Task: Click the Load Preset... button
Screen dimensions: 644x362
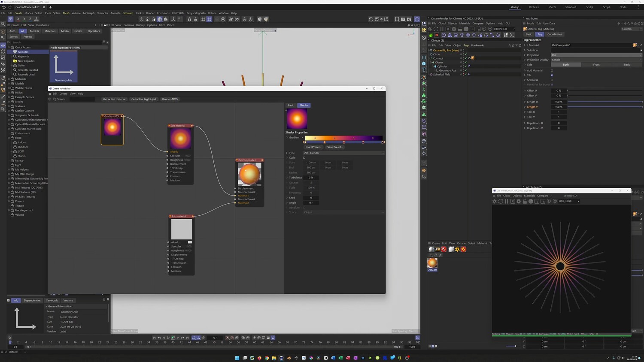Action: point(313,147)
